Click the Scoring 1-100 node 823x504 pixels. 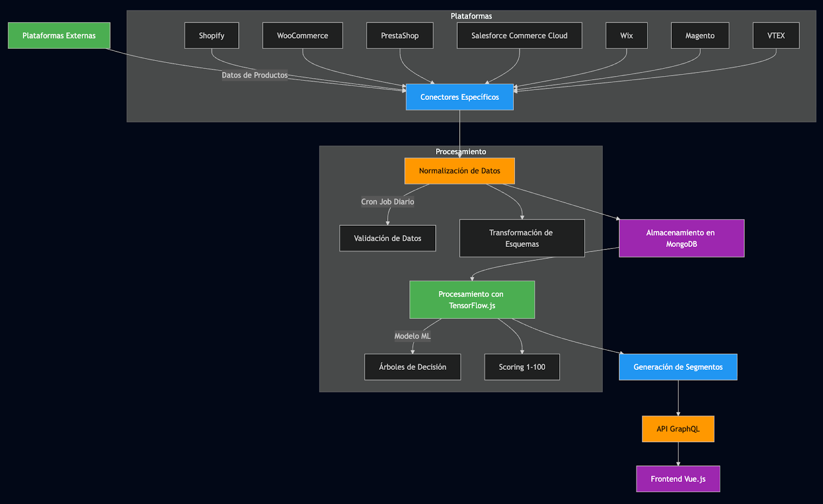(522, 367)
